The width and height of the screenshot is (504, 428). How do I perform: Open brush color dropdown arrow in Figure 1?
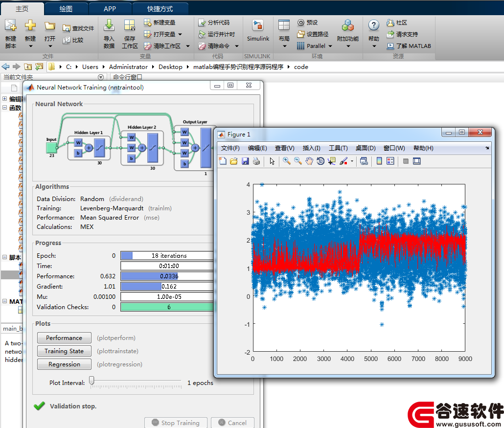352,161
